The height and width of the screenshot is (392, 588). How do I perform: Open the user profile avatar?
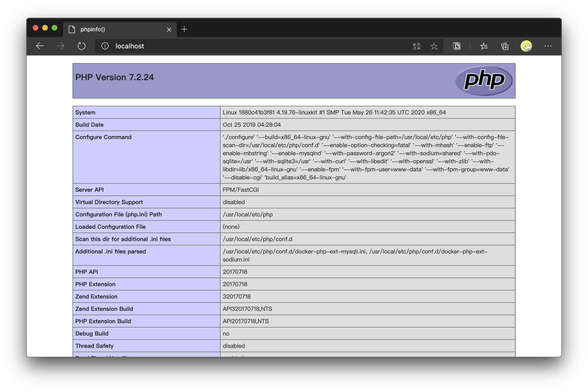[526, 46]
